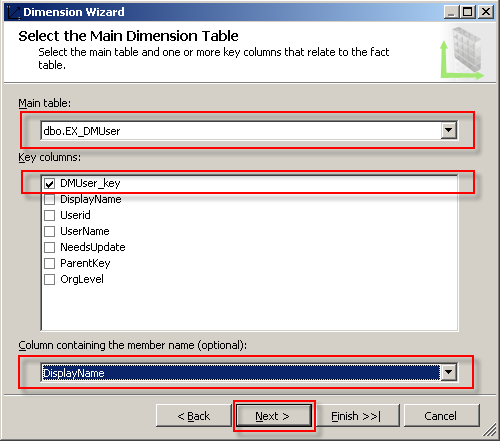The height and width of the screenshot is (441, 500).
Task: Enable the Userid checkbox
Action: [x=49, y=215]
